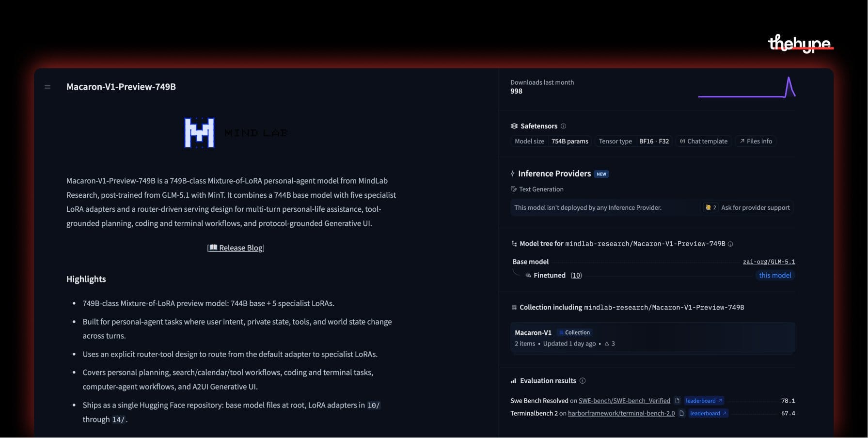Click the downloads trend line chart
The width and height of the screenshot is (868, 438).
pyautogui.click(x=747, y=87)
